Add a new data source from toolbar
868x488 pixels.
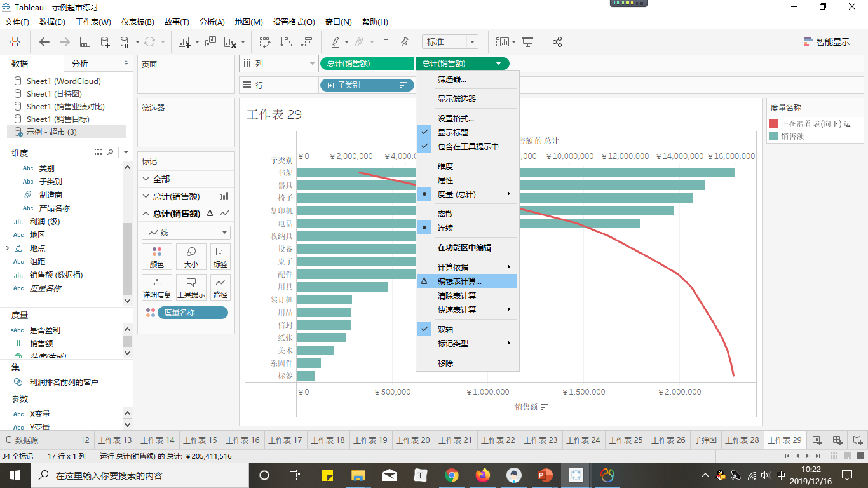105,42
